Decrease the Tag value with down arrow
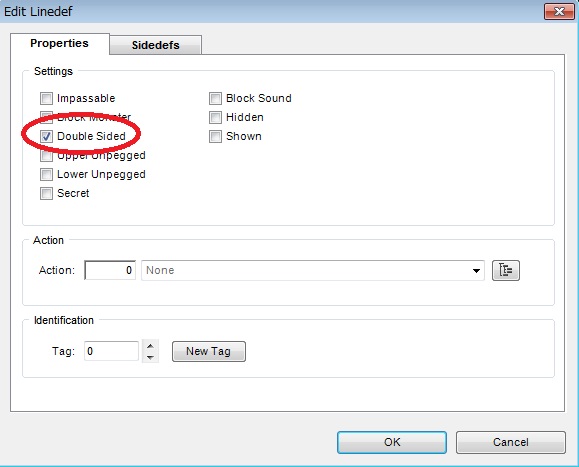Screen dimensions: 579x467 tap(150, 357)
